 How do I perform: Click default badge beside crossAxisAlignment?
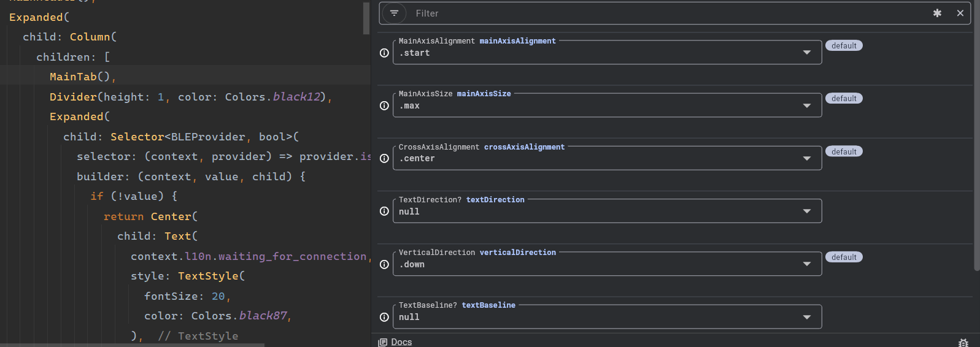tap(844, 151)
